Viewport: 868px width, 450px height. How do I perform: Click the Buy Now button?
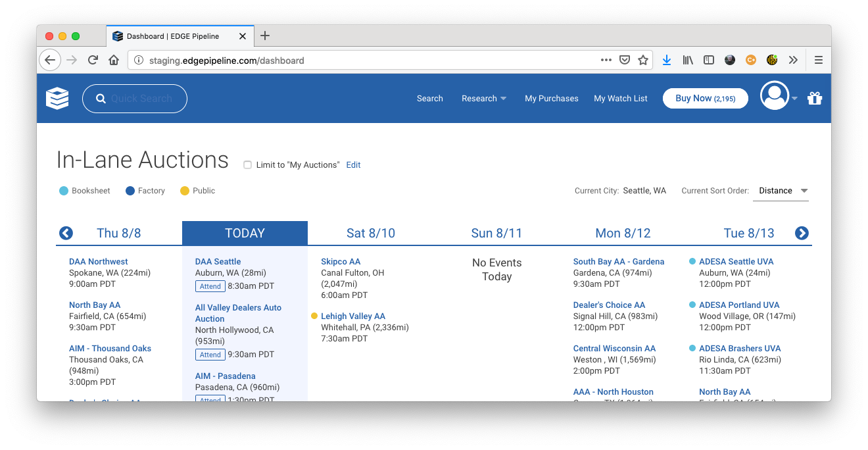tap(706, 99)
